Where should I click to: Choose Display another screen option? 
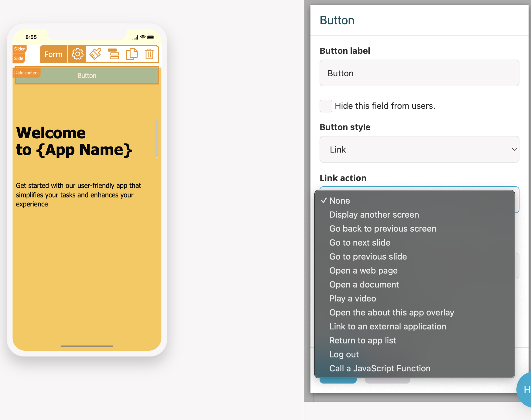(415, 215)
